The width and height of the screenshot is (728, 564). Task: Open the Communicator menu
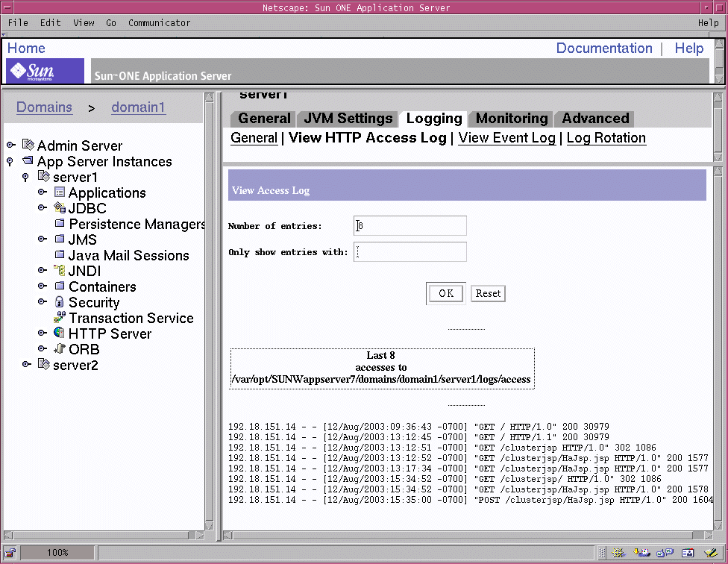[160, 22]
